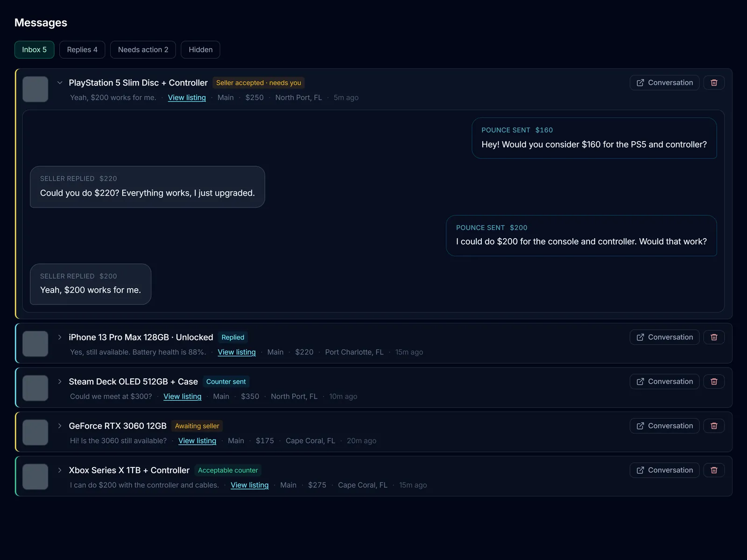Click the 'I could do $200' pounce message

point(581,236)
